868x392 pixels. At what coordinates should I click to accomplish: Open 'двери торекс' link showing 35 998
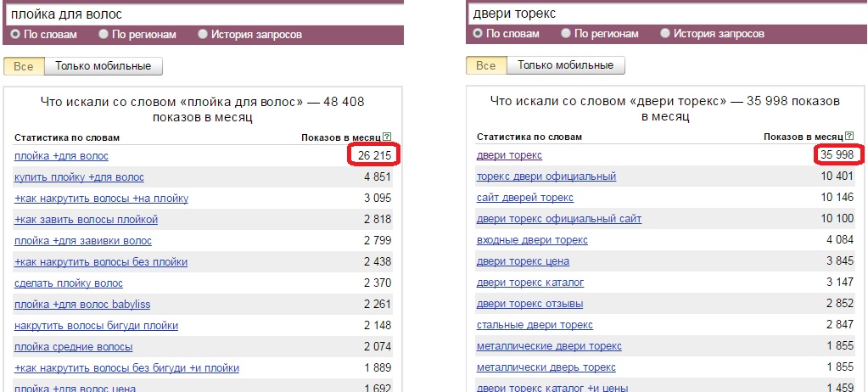(x=509, y=155)
